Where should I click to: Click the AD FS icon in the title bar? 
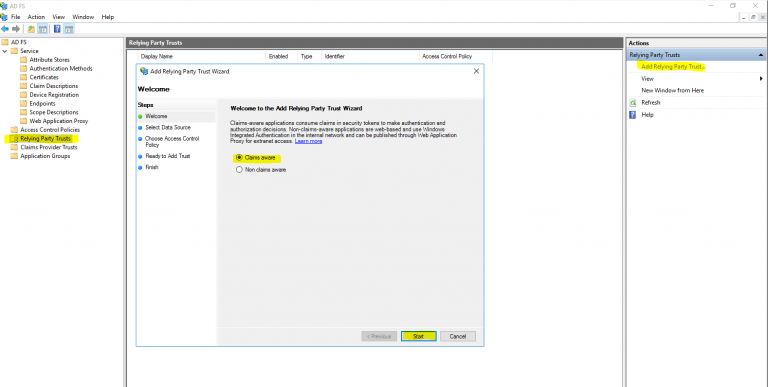click(4, 6)
